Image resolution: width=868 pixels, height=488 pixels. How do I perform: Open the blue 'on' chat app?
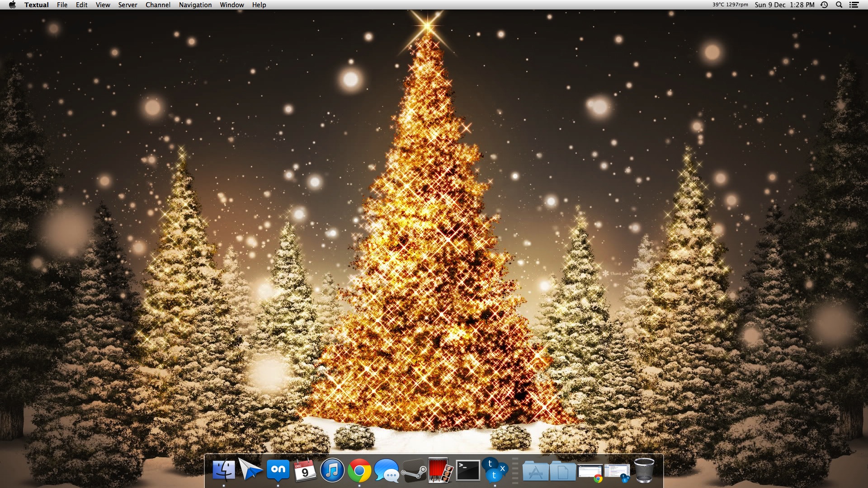pos(278,470)
